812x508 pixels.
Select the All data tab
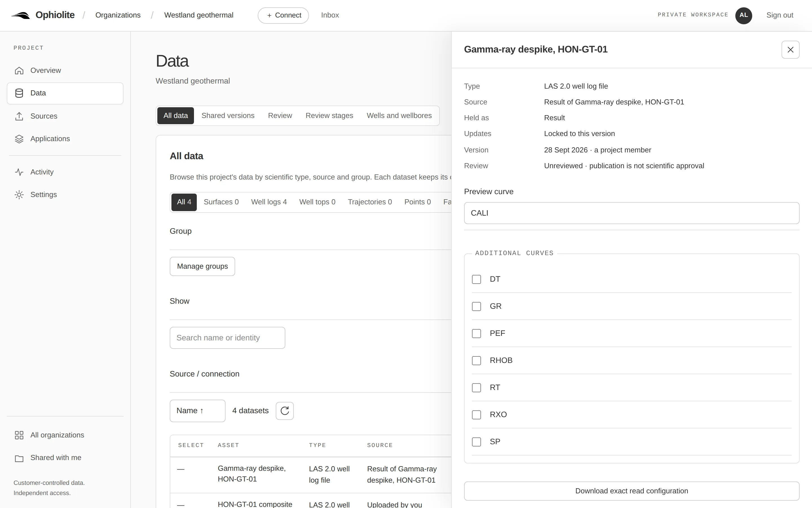[x=175, y=116]
